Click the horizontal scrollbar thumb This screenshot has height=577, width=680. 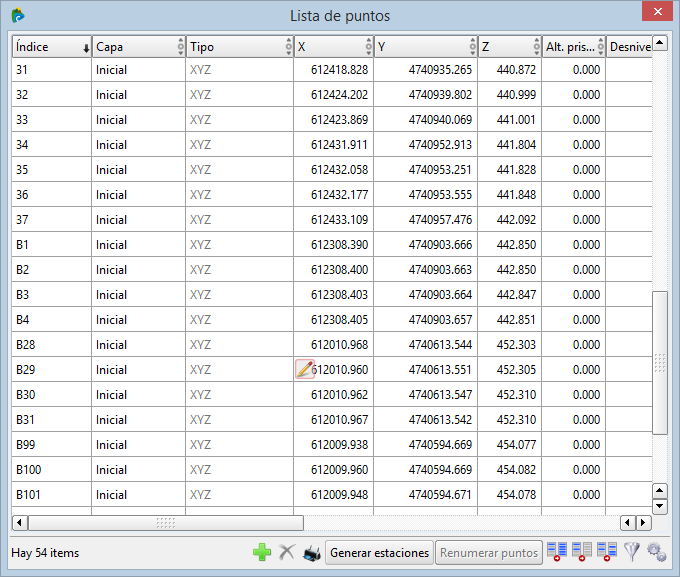pyautogui.click(x=166, y=523)
